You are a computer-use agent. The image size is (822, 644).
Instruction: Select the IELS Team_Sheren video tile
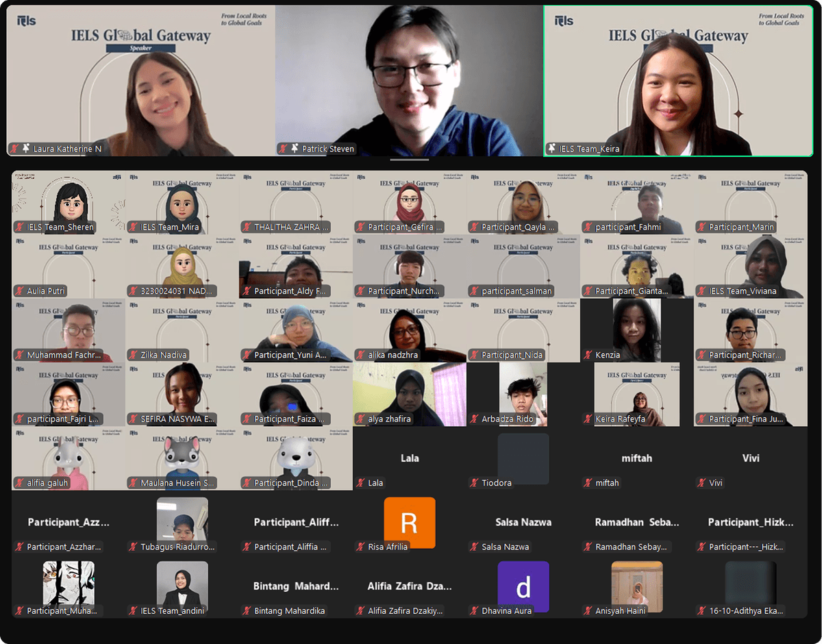68,202
